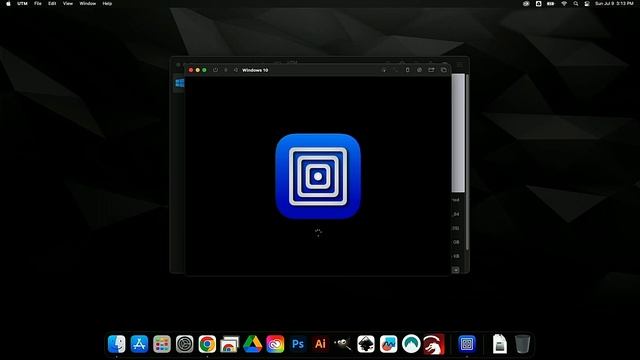The width and height of the screenshot is (640, 360).
Task: Click the large UTM logo in VM display
Action: (318, 176)
